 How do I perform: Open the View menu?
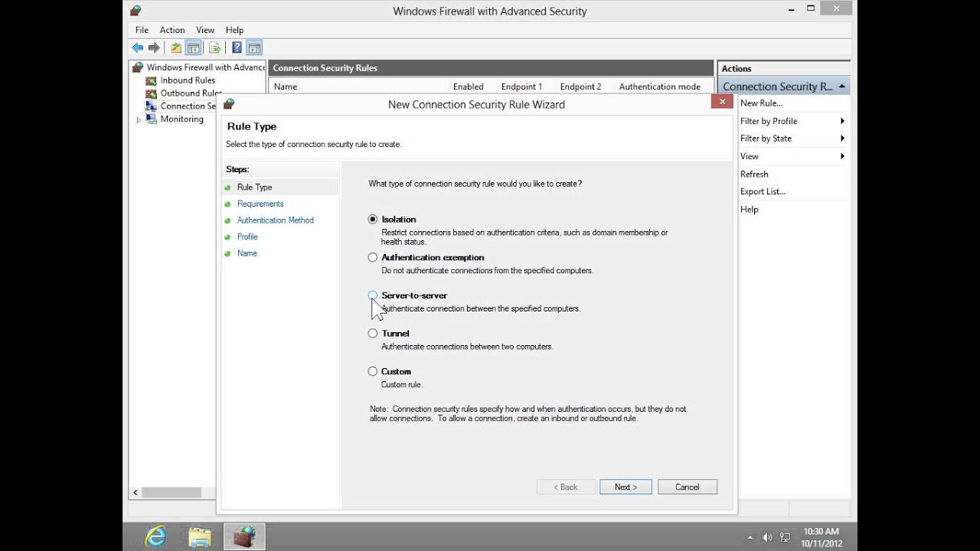point(205,30)
